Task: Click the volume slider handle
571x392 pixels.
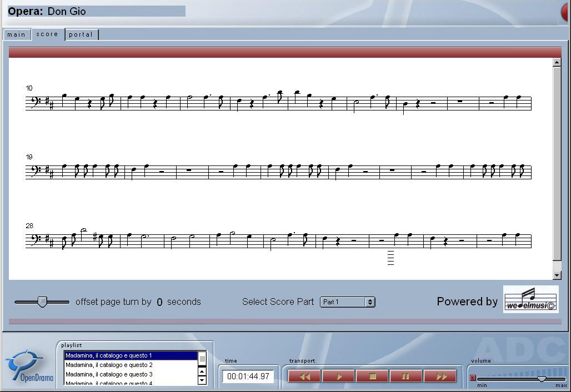Action: [541, 379]
